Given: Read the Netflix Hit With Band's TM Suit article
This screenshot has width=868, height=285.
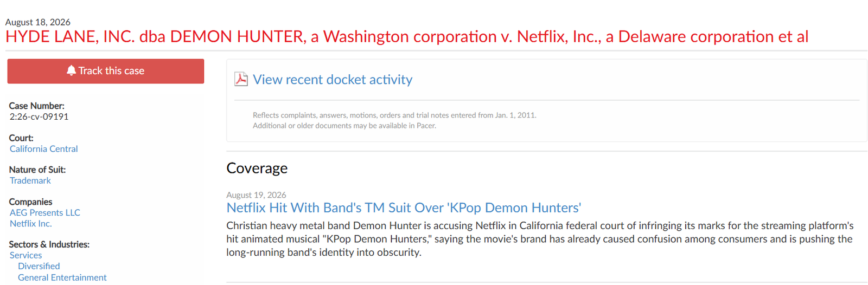Looking at the screenshot, I should [404, 208].
